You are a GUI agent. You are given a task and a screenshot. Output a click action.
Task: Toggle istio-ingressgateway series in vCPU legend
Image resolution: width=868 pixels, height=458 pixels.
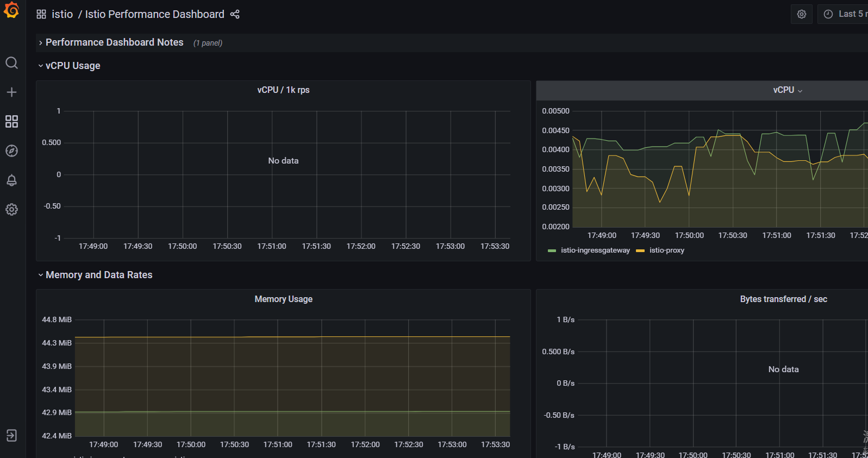click(x=595, y=250)
